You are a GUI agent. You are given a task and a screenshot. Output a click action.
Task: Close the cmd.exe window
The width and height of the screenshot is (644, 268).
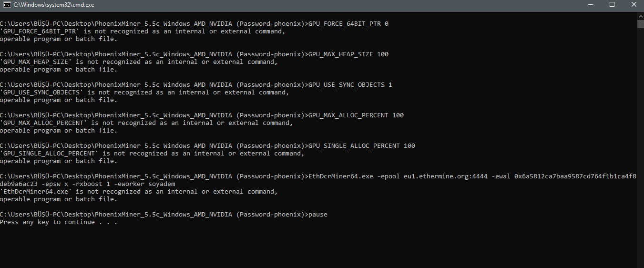click(634, 4)
